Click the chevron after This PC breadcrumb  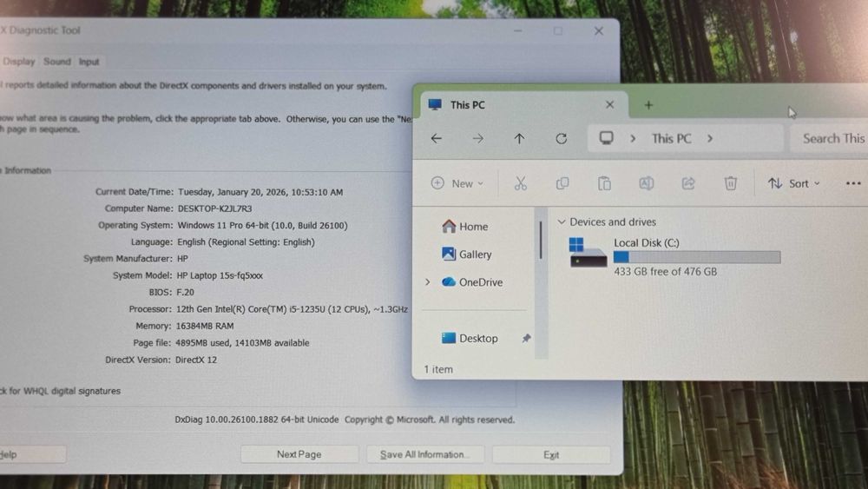tap(710, 138)
